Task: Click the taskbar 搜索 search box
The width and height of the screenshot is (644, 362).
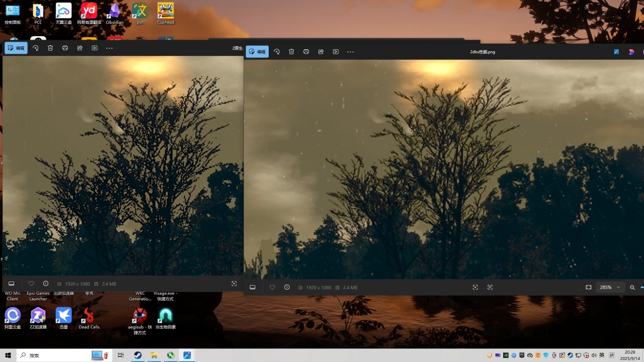Action: pos(64,355)
